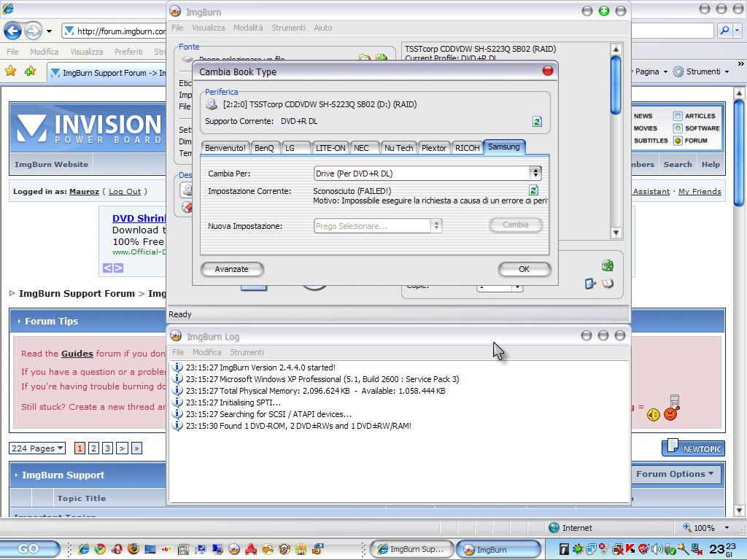Open the 224 Pages dropdown

click(x=37, y=448)
